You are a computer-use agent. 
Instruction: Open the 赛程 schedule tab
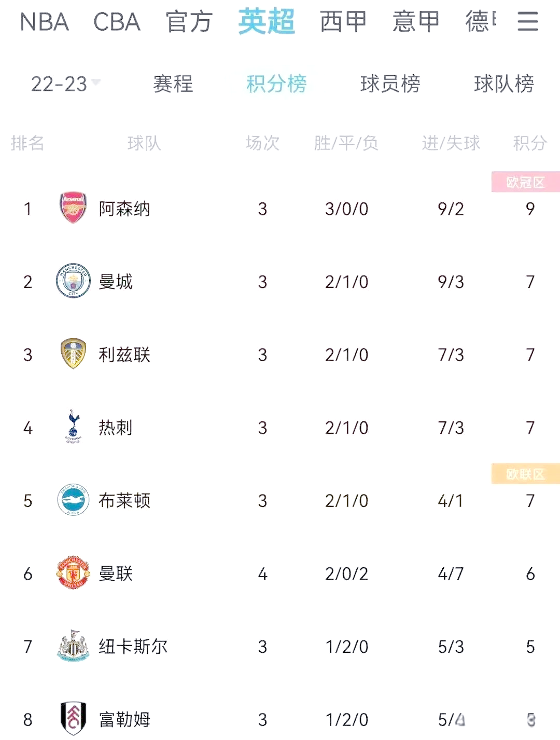click(172, 84)
